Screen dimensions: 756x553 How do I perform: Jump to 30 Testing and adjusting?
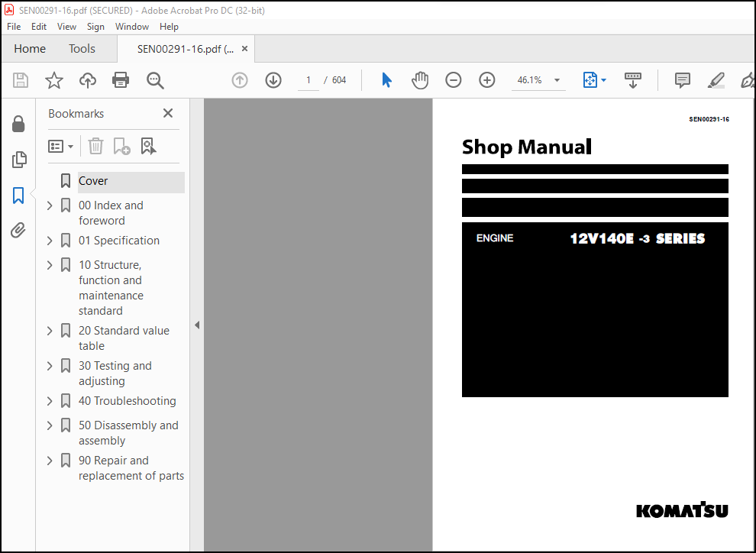(115, 374)
